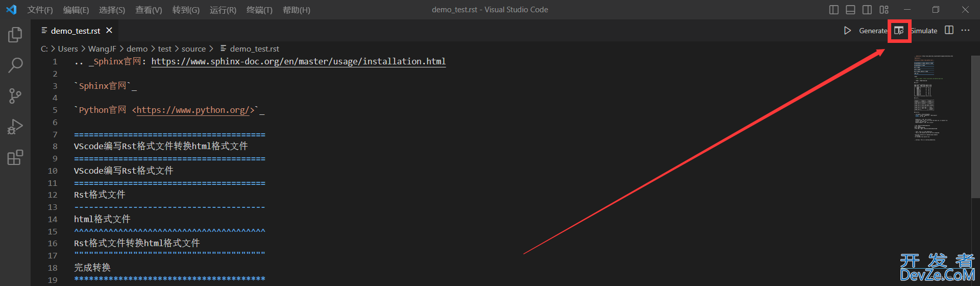980x286 pixels.
Task: Toggle primary side bar layout icon
Action: pos(834,10)
